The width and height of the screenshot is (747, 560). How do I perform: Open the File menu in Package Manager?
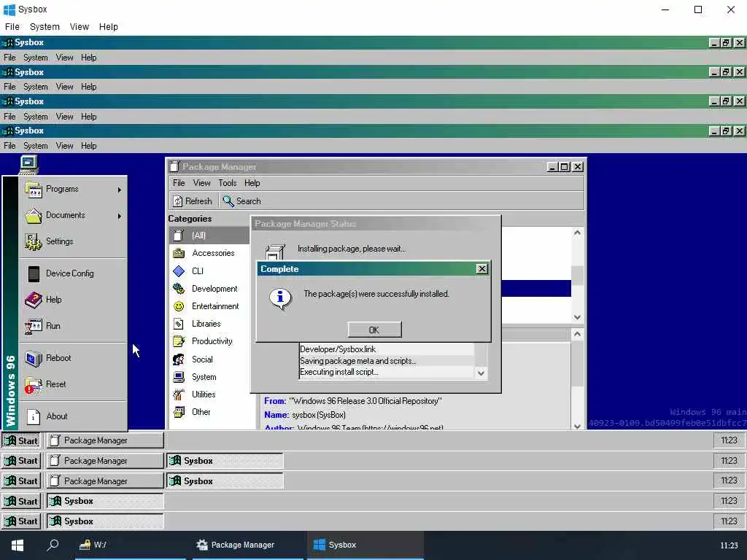pyautogui.click(x=179, y=183)
